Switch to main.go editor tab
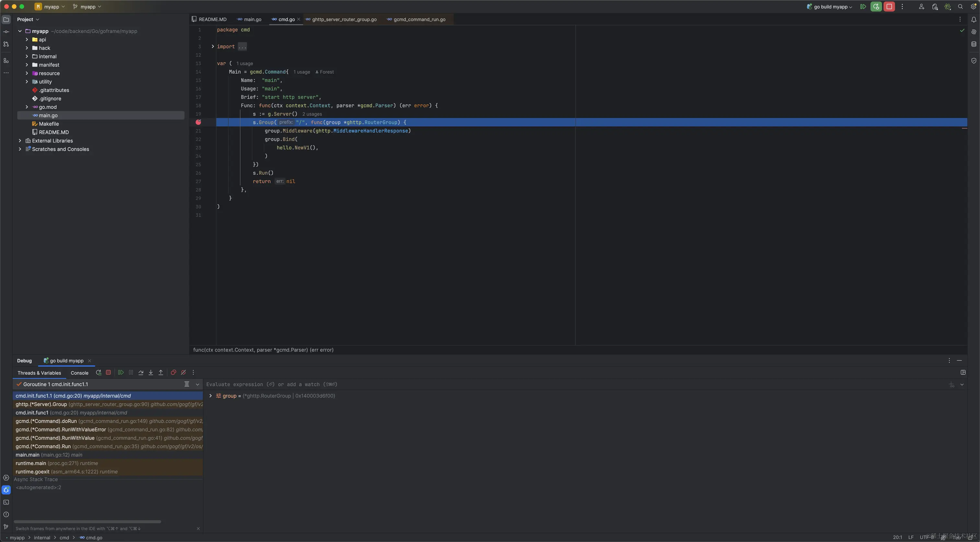 point(249,19)
